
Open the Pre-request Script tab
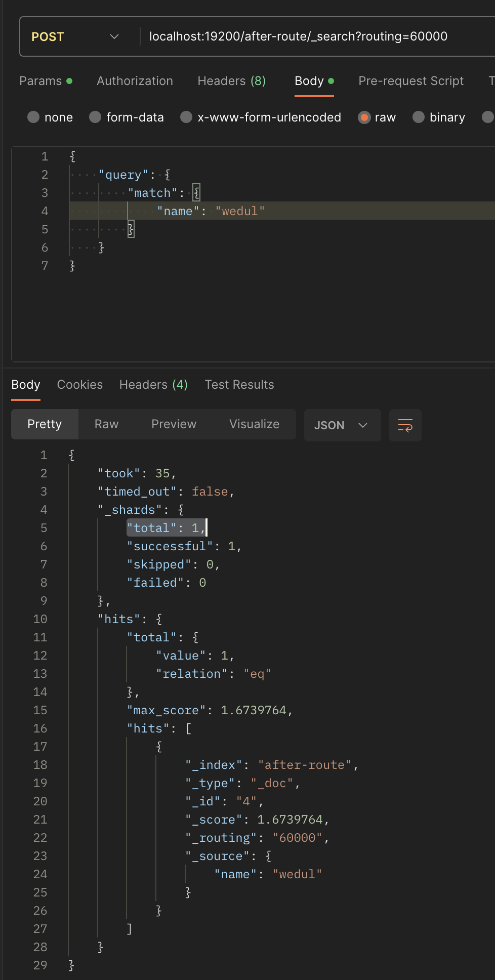[411, 81]
